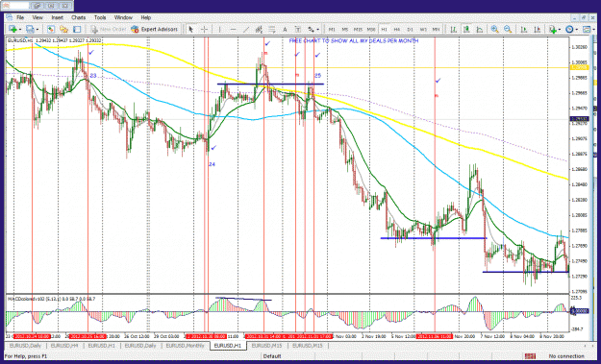Select the M15 timeframe button
This screenshot has height=364, width=601.
point(358,29)
